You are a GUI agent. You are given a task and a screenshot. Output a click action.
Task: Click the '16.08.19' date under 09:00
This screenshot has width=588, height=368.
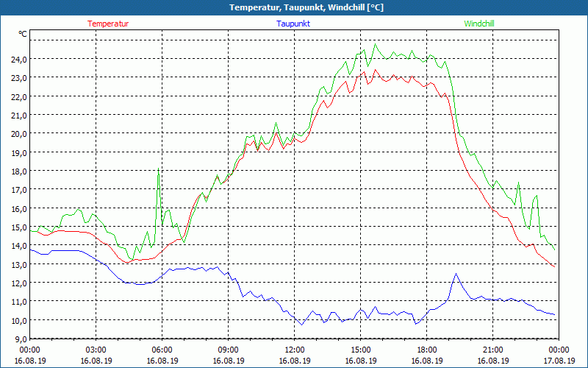coord(229,361)
